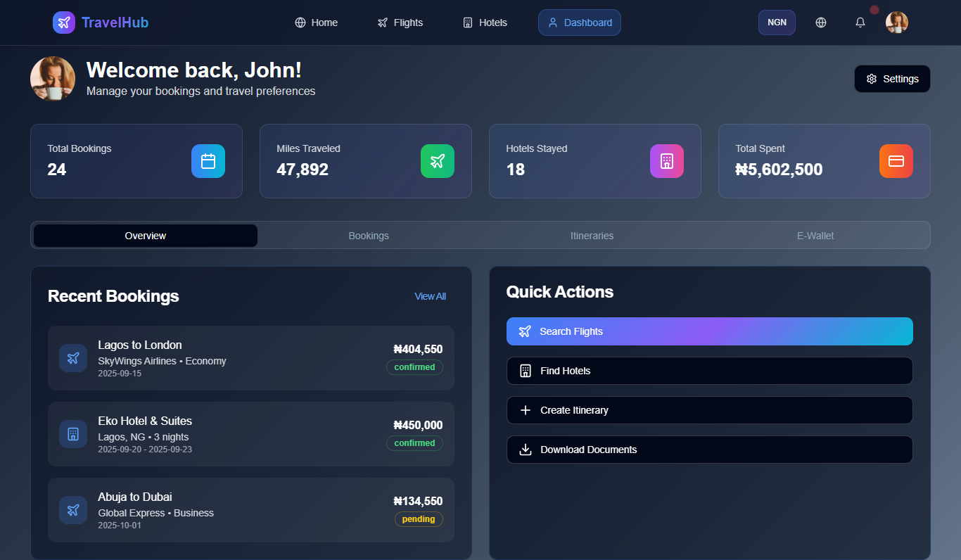Switch to the Bookings tab

click(x=369, y=236)
